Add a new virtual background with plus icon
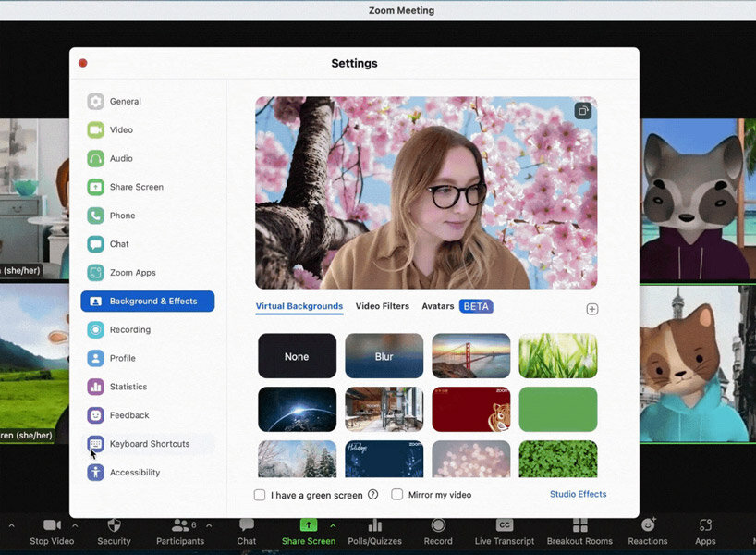 [x=592, y=309]
